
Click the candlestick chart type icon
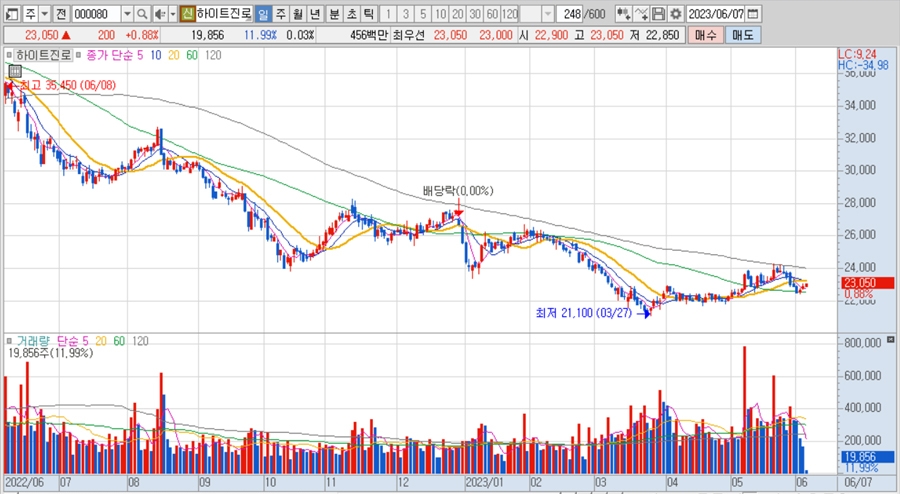[x=623, y=14]
